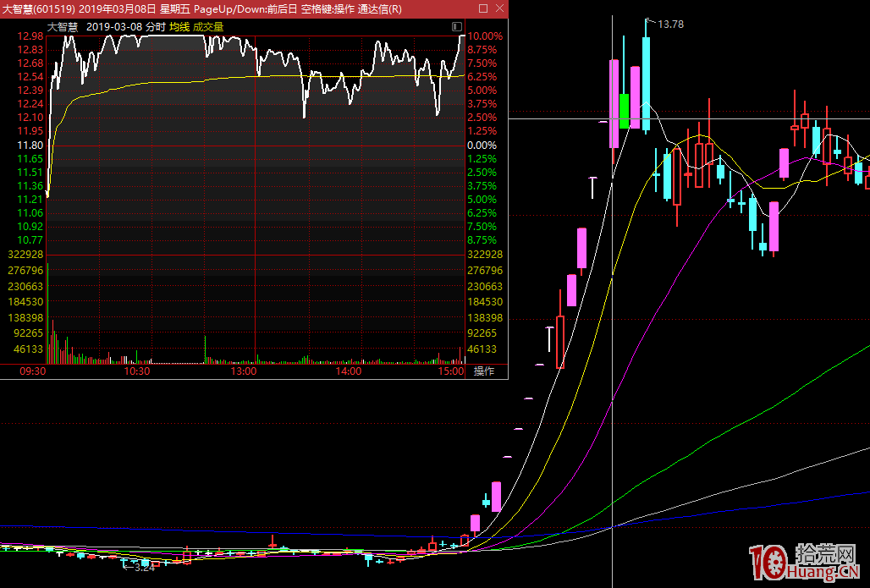The image size is (870, 588).
Task: Click the 10.00% limit-up percentage label
Action: [x=484, y=36]
